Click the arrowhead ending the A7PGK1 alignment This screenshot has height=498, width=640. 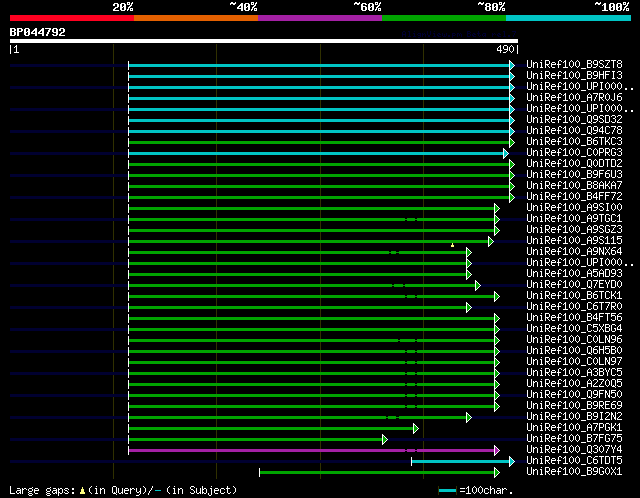[x=416, y=429]
